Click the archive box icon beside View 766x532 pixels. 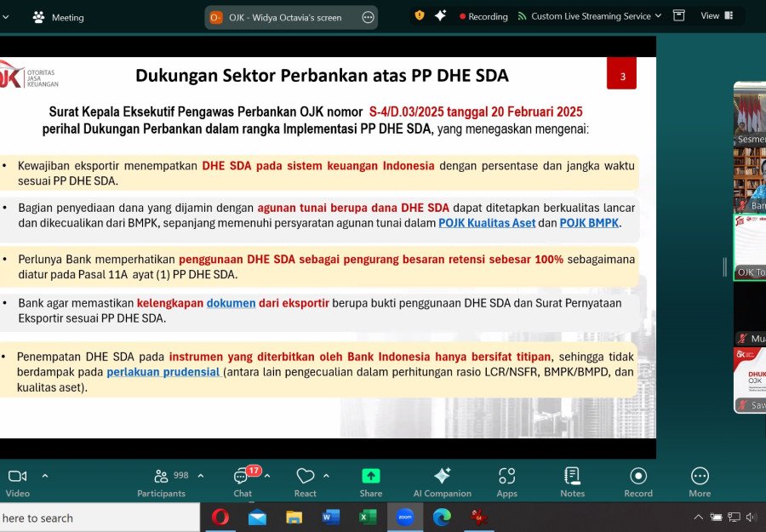(678, 15)
